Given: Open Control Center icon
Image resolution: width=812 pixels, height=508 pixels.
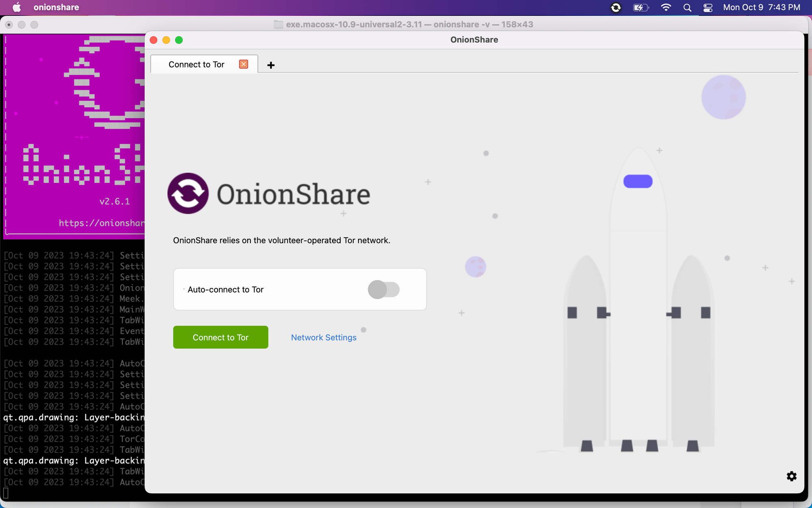Looking at the screenshot, I should [708, 7].
